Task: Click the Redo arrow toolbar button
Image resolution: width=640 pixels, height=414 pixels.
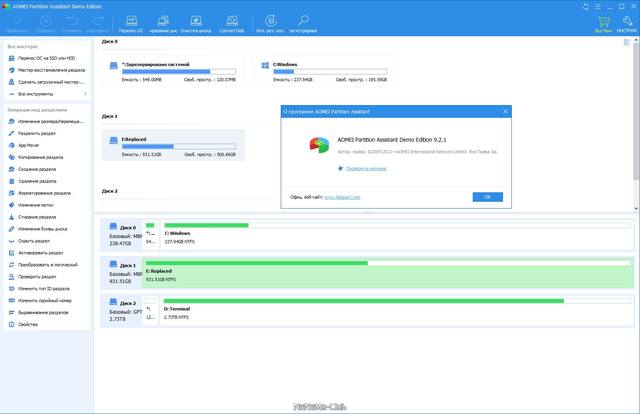Action: 98,24
